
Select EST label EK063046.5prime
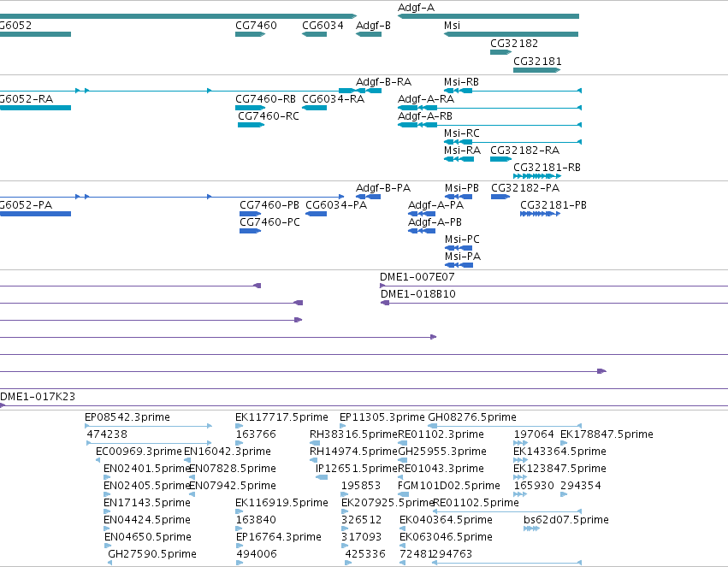point(446,538)
